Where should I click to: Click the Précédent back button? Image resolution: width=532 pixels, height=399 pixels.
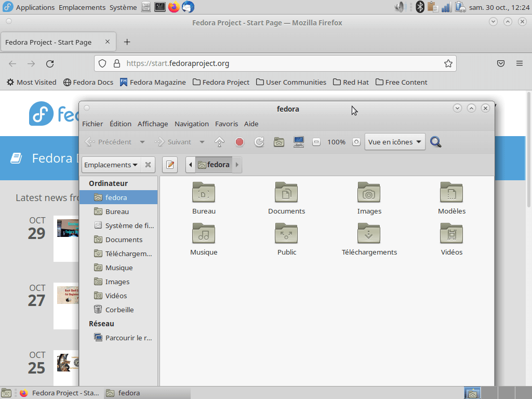point(108,142)
